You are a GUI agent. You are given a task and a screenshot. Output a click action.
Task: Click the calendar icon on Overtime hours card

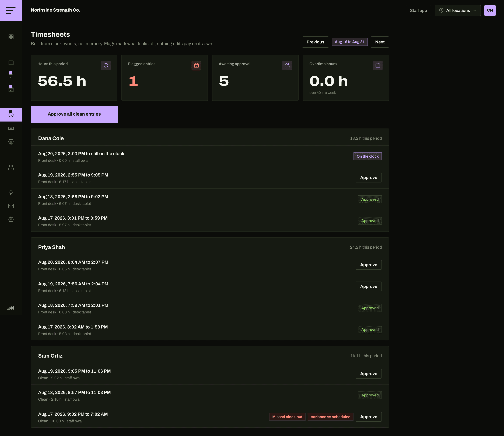point(377,65)
